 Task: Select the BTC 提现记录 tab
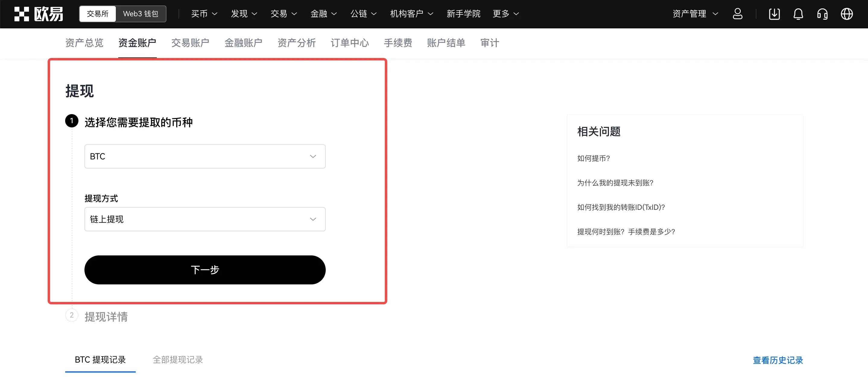(100, 360)
